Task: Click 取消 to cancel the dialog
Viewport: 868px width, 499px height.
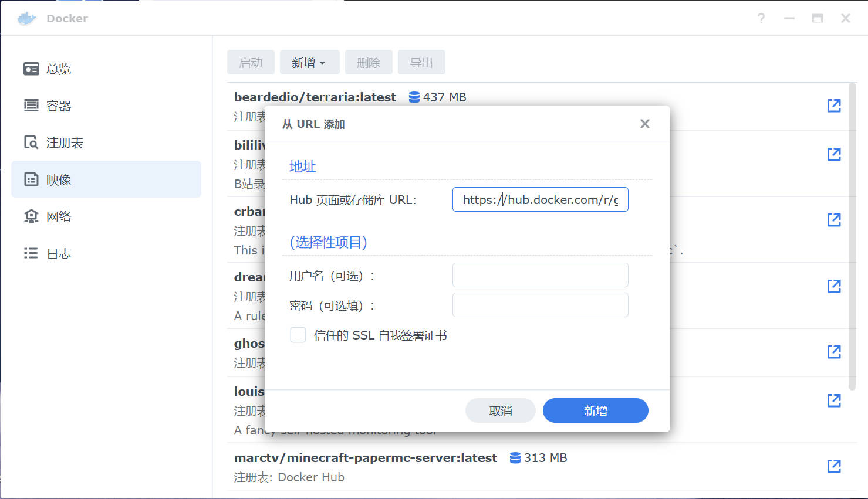Action: tap(501, 411)
